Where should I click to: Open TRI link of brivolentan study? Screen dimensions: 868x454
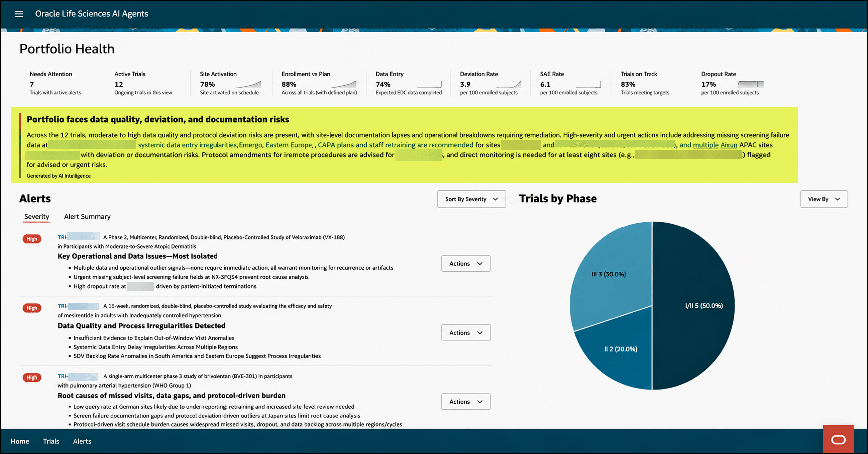[x=78, y=376]
